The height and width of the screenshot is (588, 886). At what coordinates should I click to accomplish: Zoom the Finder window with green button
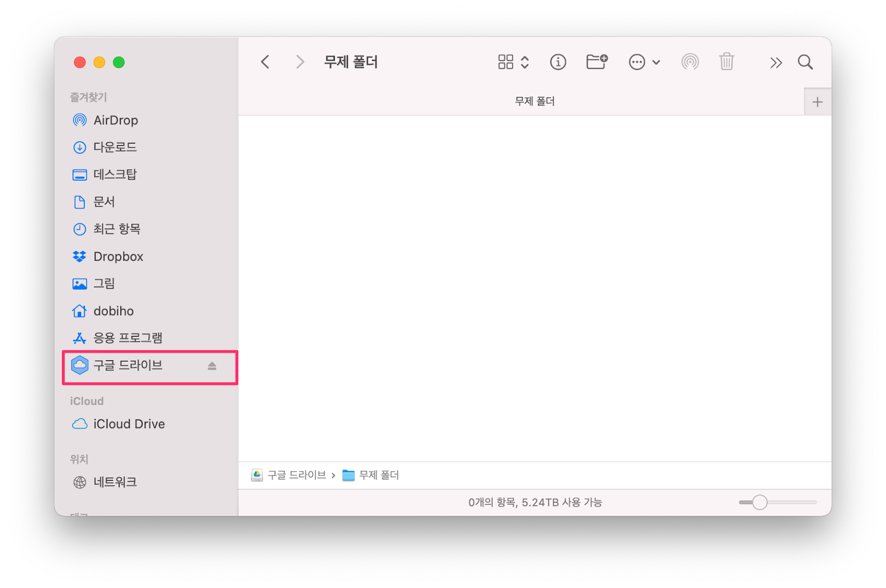[119, 62]
